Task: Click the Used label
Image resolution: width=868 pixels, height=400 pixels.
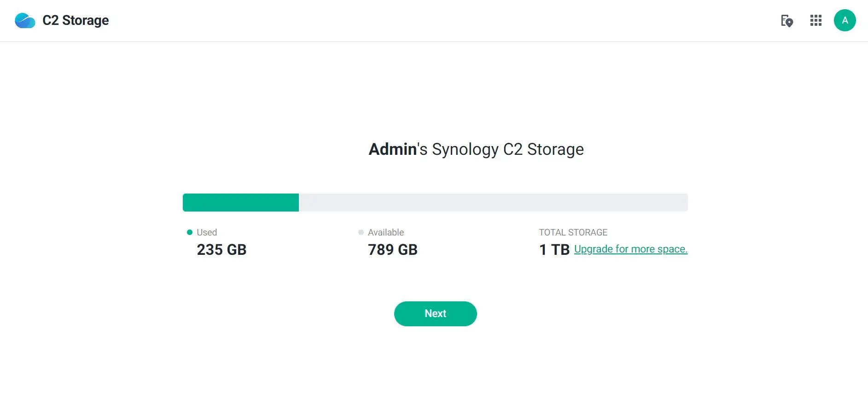Action: [207, 232]
